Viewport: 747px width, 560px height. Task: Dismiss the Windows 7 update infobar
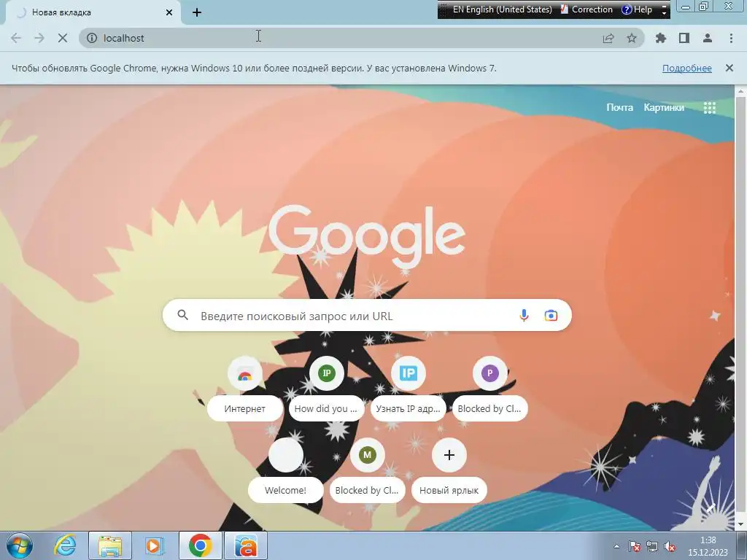[729, 68]
